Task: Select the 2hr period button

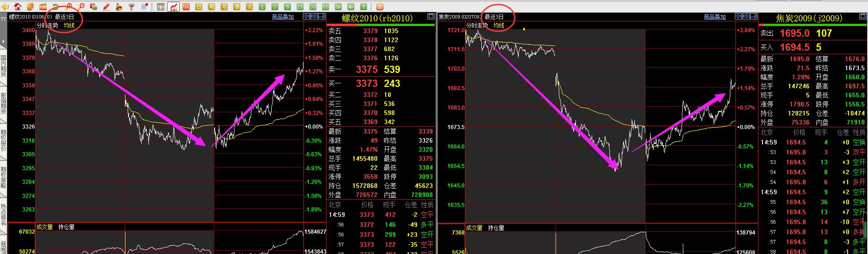Action: click(338, 7)
